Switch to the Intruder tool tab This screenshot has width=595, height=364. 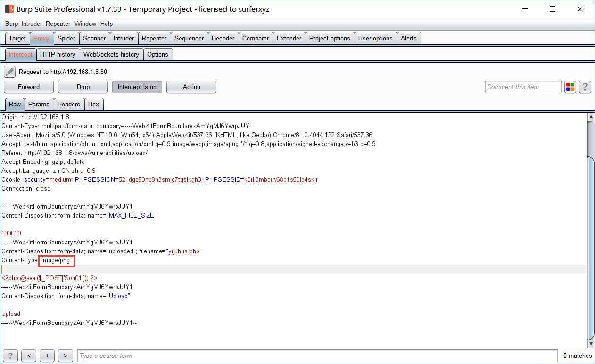click(124, 38)
